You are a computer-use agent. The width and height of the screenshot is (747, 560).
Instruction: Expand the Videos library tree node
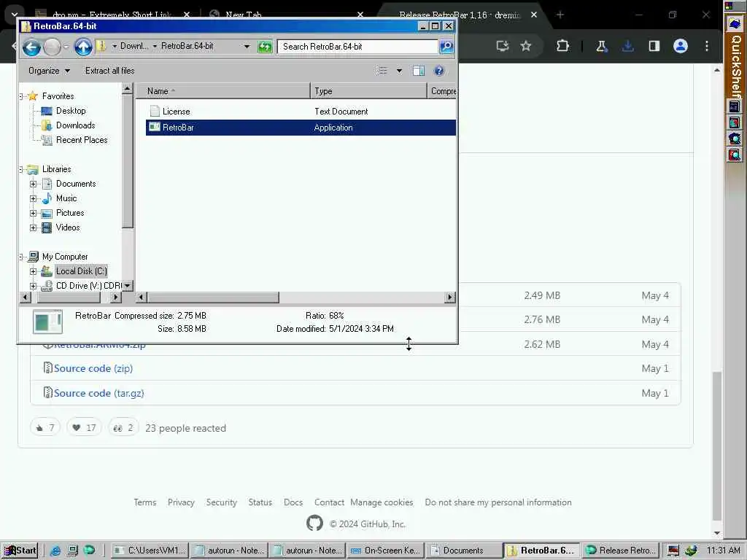point(33,227)
